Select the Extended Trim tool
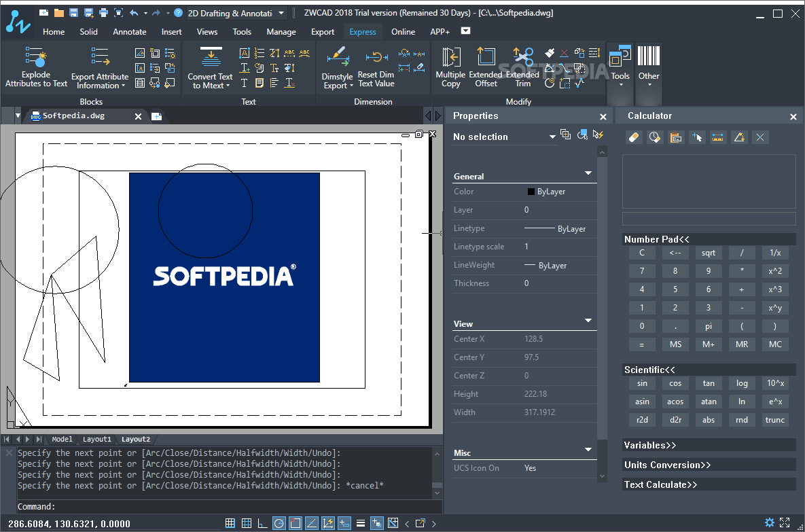The image size is (805, 532). 522,67
